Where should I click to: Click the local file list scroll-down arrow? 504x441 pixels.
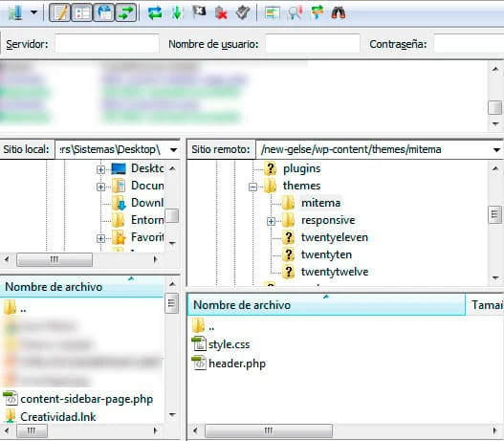(x=172, y=414)
